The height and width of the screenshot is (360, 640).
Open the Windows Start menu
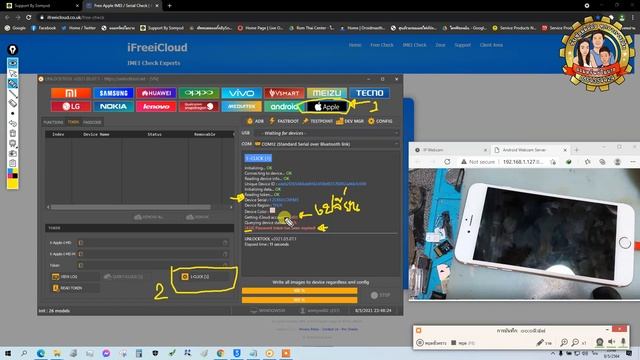pos(8,353)
